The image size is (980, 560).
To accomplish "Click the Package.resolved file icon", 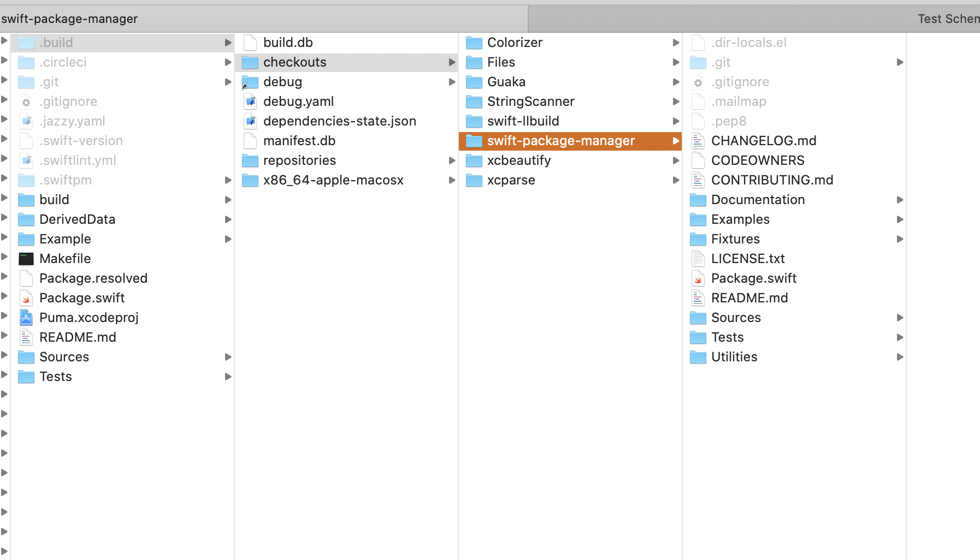I will point(26,278).
